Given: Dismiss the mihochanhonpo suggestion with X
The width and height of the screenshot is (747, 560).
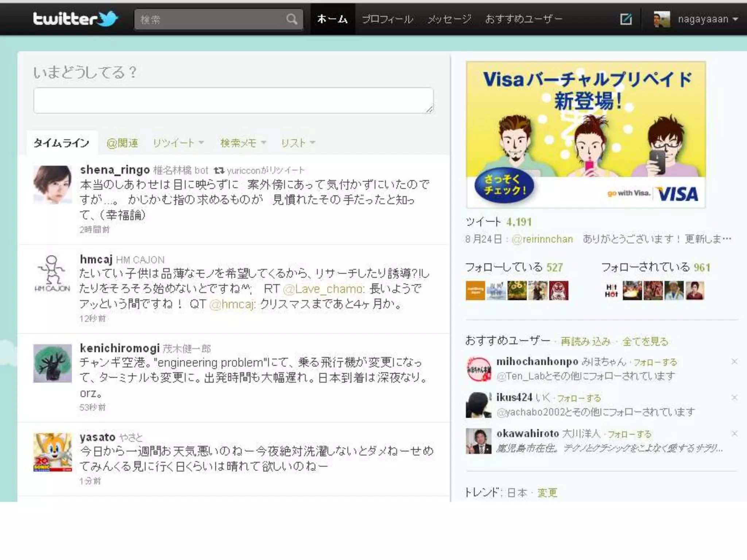Looking at the screenshot, I should [734, 361].
